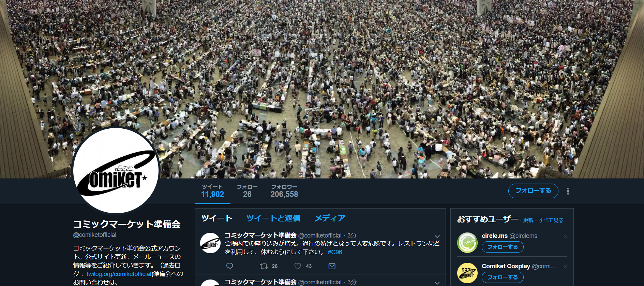
Task: Follow circle.ms with its フォローする button
Action: (503, 247)
